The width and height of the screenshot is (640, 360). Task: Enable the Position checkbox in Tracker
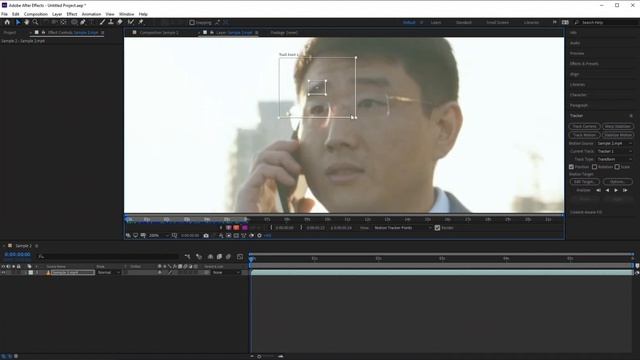coord(571,167)
